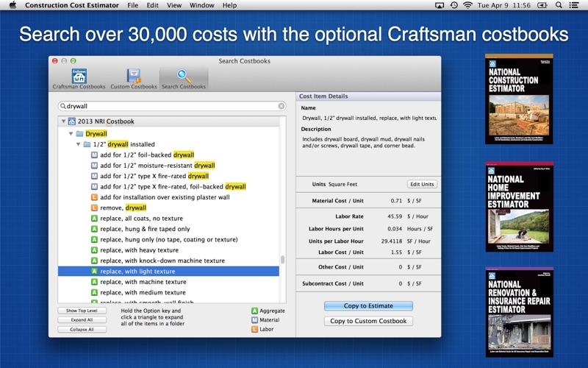Collapse the Drywall folder triangle
The width and height of the screenshot is (588, 368).
click(x=71, y=134)
